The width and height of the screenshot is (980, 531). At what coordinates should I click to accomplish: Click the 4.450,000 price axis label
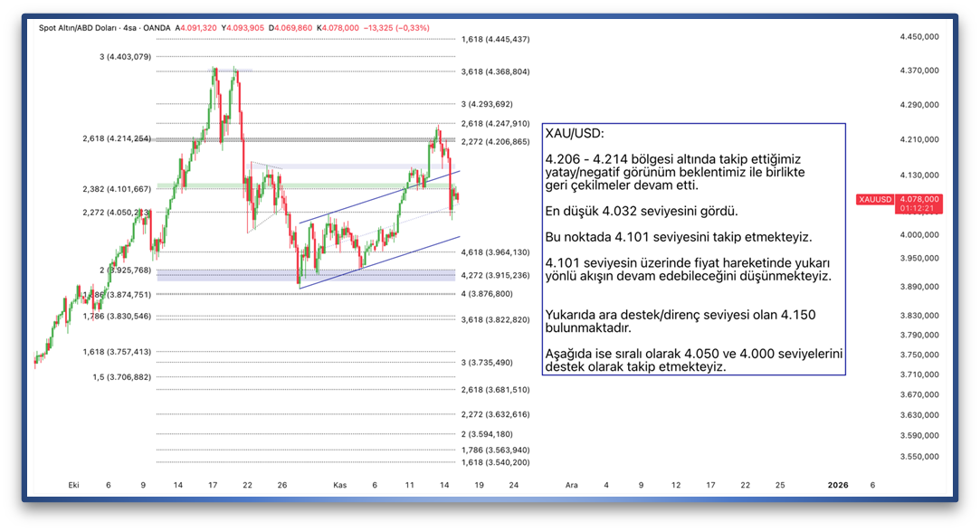[x=918, y=37]
